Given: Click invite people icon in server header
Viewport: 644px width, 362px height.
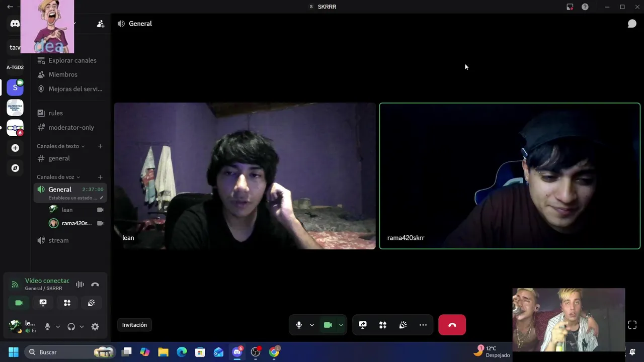Looking at the screenshot, I should (101, 24).
